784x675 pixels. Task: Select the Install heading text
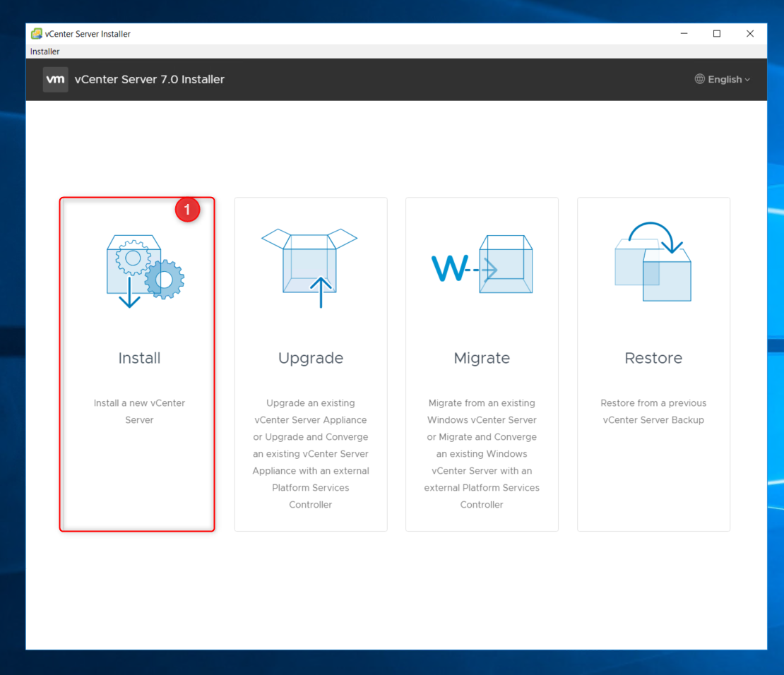point(139,358)
